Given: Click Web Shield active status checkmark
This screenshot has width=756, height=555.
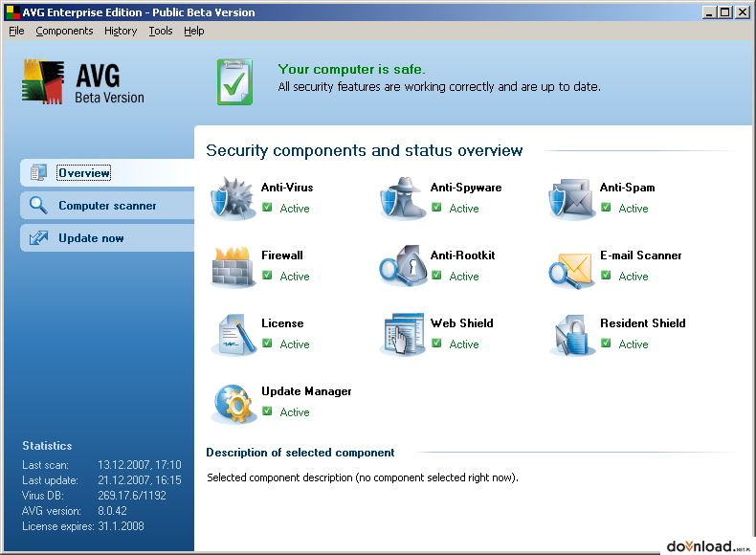Looking at the screenshot, I should [x=436, y=344].
